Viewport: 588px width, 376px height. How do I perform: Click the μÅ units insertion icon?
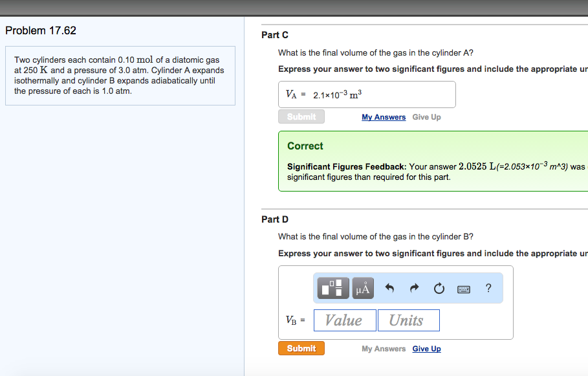click(362, 288)
